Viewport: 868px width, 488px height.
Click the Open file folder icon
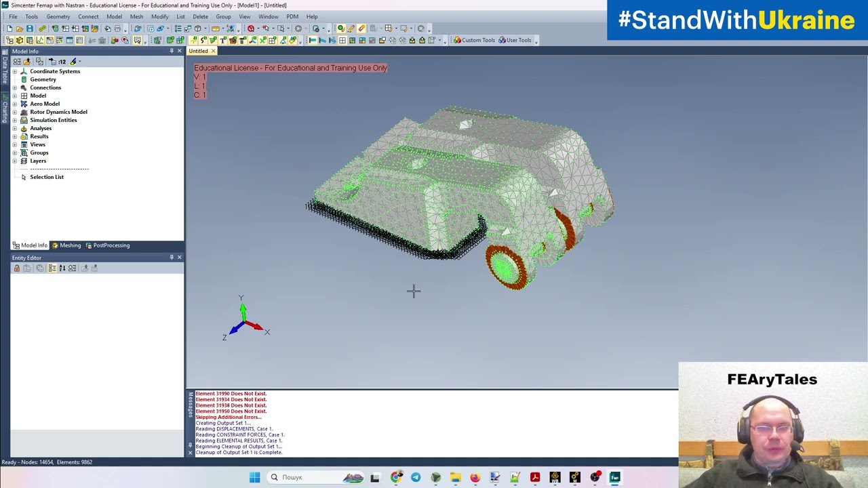coord(19,28)
